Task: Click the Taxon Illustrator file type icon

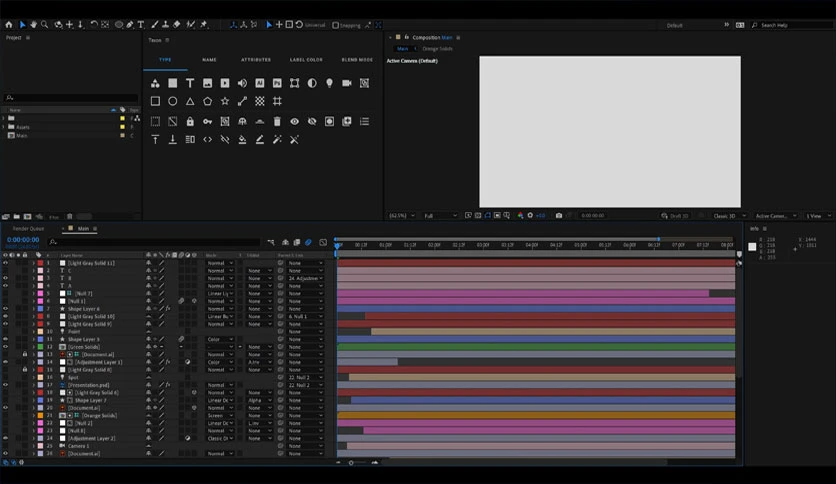Action: pyautogui.click(x=260, y=83)
